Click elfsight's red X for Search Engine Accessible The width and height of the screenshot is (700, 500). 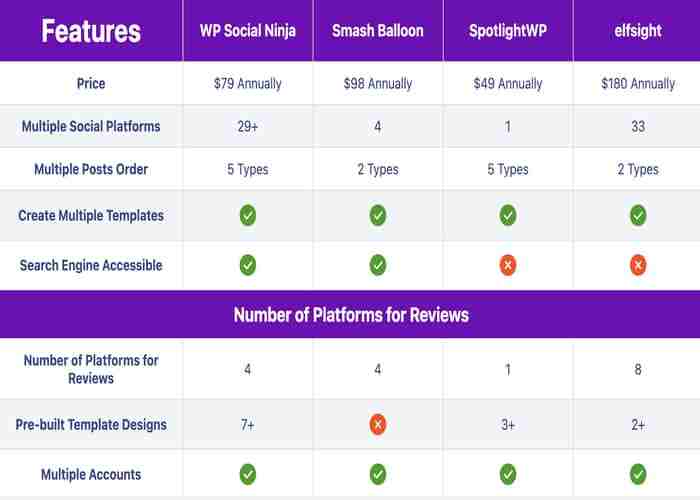click(638, 265)
